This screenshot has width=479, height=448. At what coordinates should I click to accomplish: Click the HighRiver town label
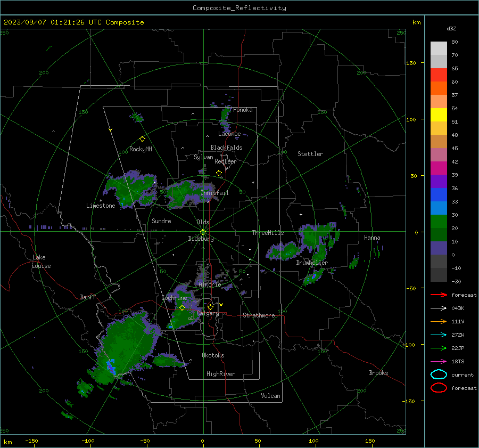pyautogui.click(x=221, y=374)
